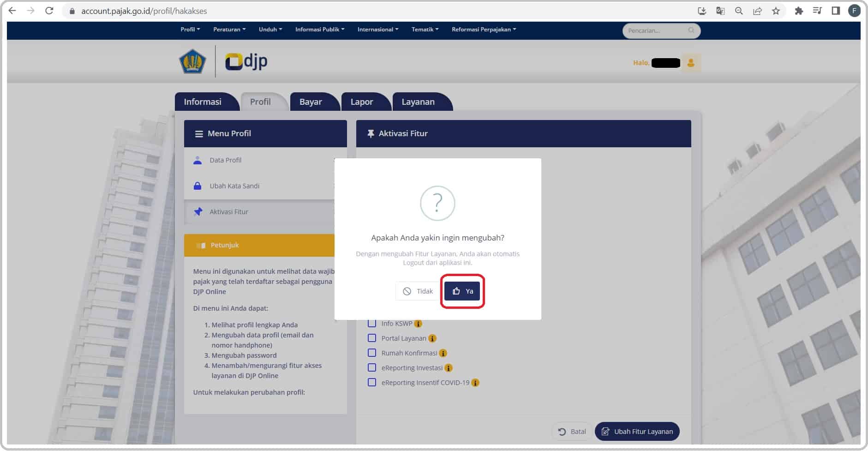Screen dimensions: 868x451
Task: Click the share page icon in the address bar
Action: point(757,11)
